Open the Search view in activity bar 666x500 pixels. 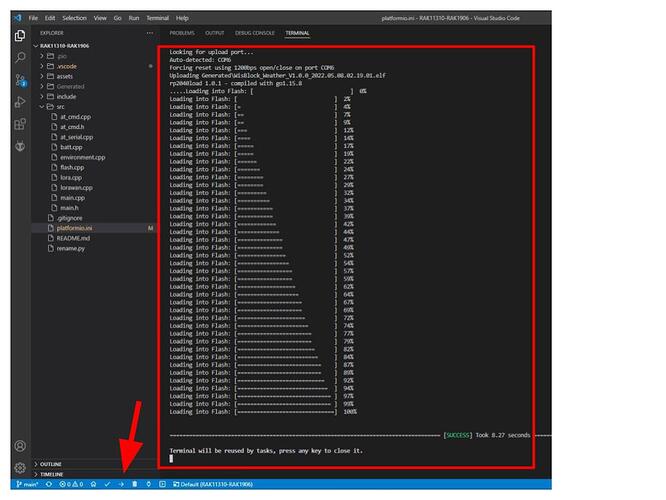tap(20, 57)
